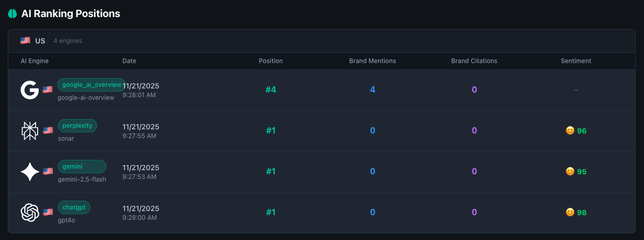Click the '#1' position in the gemini row

point(271,172)
